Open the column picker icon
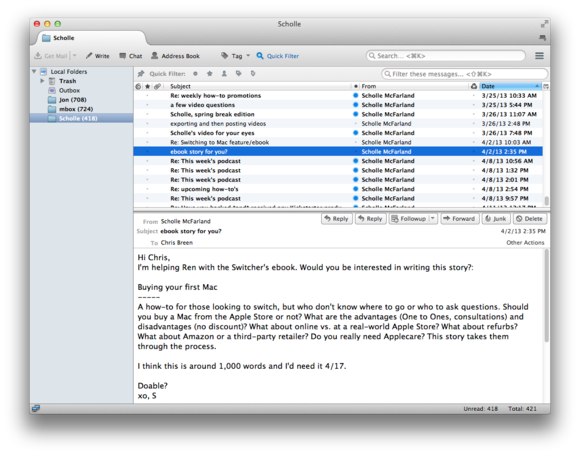This screenshot has height=455, width=580. 546,86
